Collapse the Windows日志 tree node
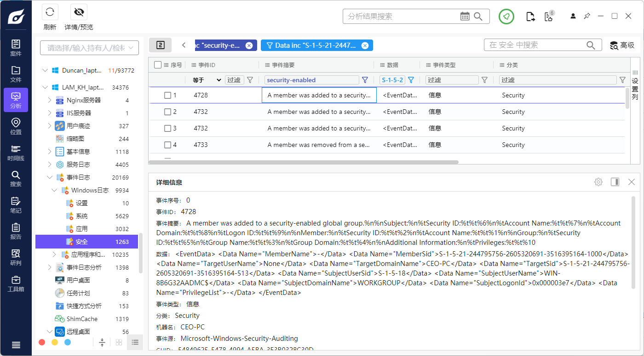 point(54,190)
